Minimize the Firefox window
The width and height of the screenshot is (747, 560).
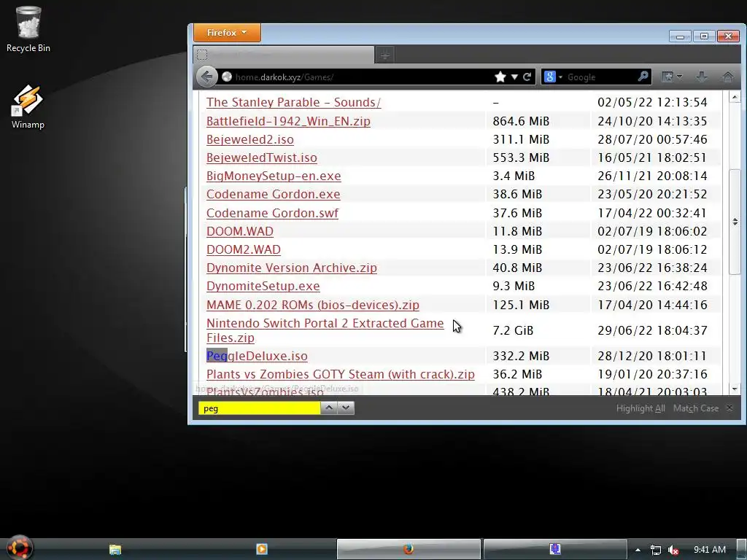pyautogui.click(x=680, y=36)
